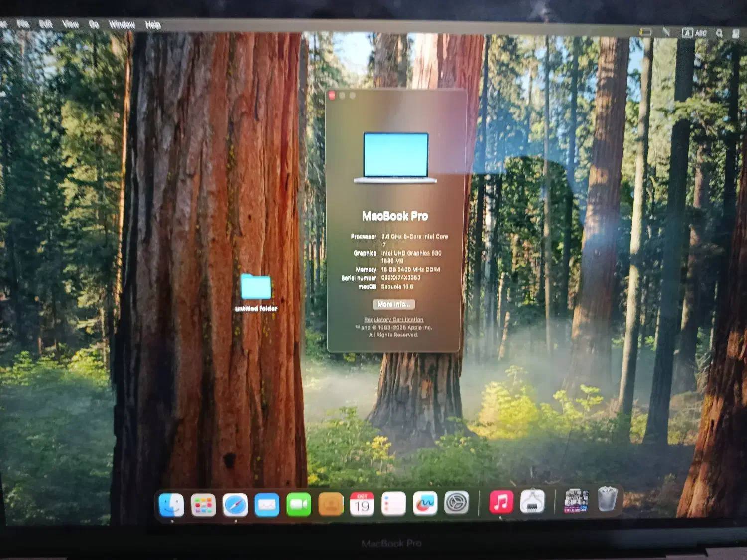Click the zoom button of About window
This screenshot has width=747, height=560.
(x=353, y=95)
